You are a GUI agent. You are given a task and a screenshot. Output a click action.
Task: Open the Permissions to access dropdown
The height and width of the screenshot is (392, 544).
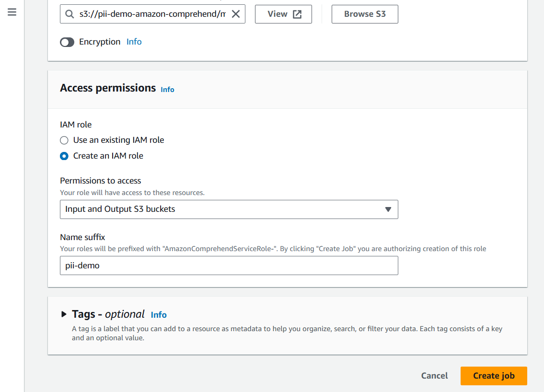pyautogui.click(x=229, y=209)
